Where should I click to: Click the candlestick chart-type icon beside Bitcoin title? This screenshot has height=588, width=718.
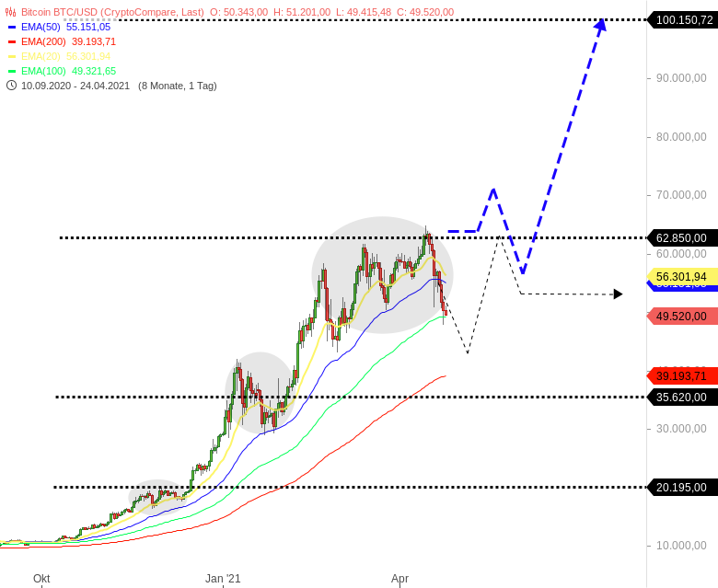click(11, 12)
